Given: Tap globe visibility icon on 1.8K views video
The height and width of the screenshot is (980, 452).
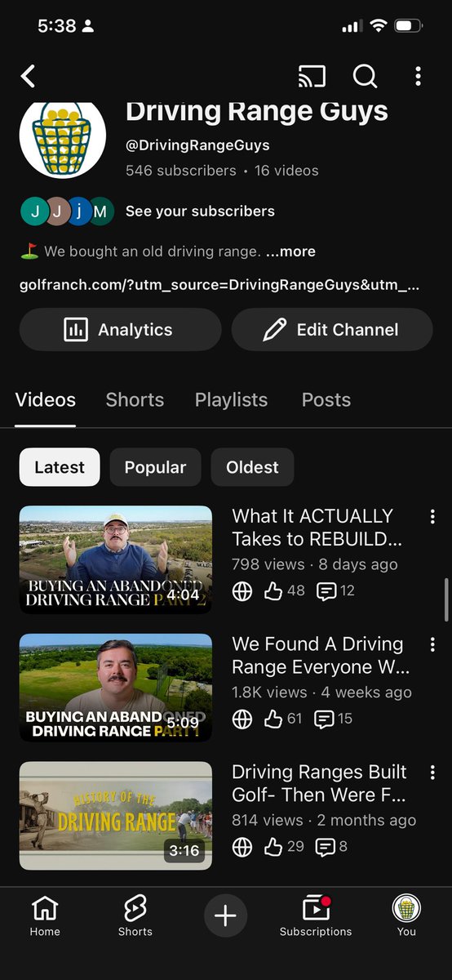Looking at the screenshot, I should [242, 719].
